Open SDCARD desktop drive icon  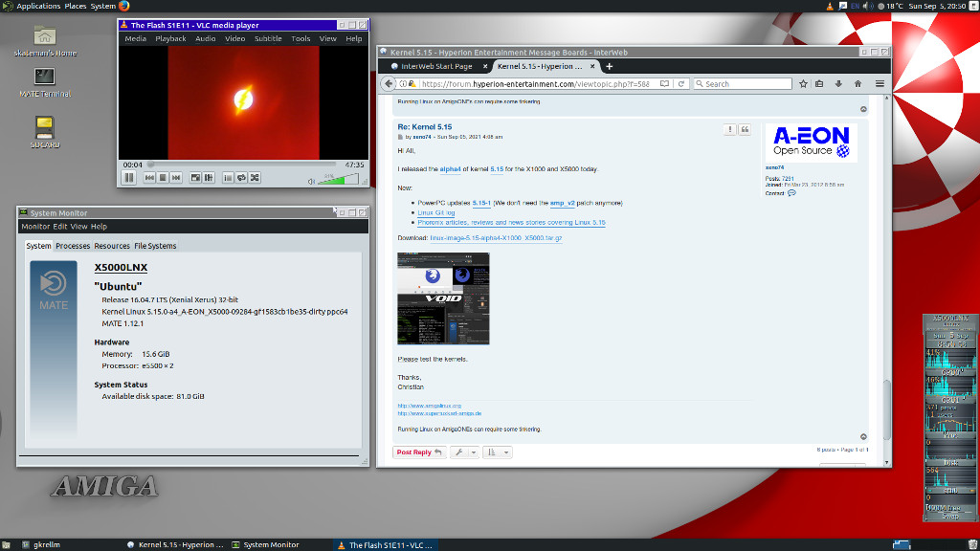(x=44, y=132)
